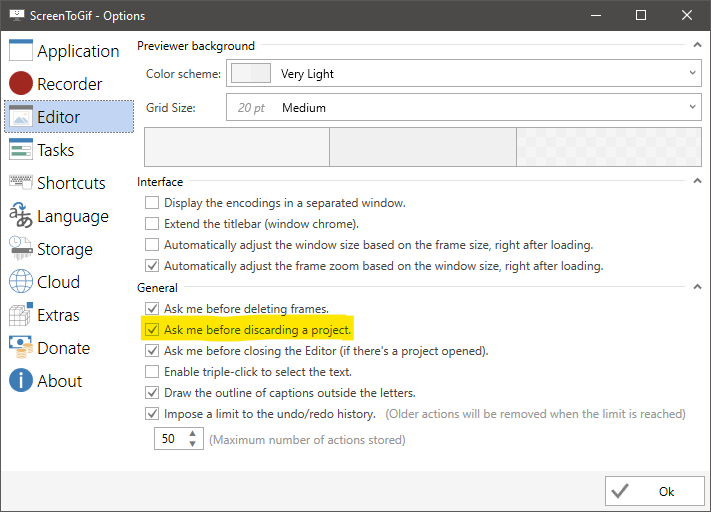Click the ScreenToGif title bar app icon
The image size is (711, 512).
coord(17,15)
